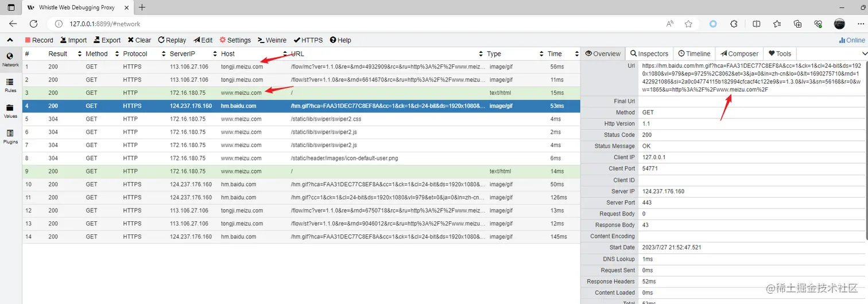Select row 8 icon-default-user.png request

(301, 158)
